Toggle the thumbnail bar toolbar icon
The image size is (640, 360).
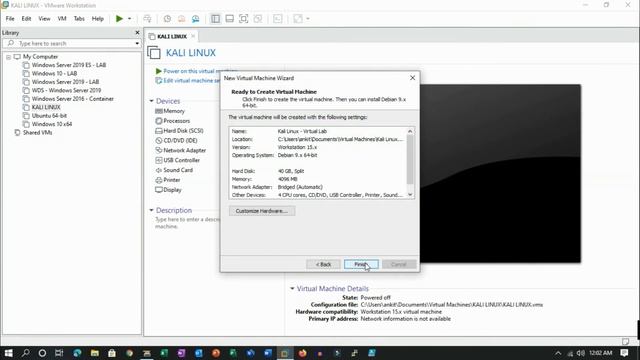229,19
